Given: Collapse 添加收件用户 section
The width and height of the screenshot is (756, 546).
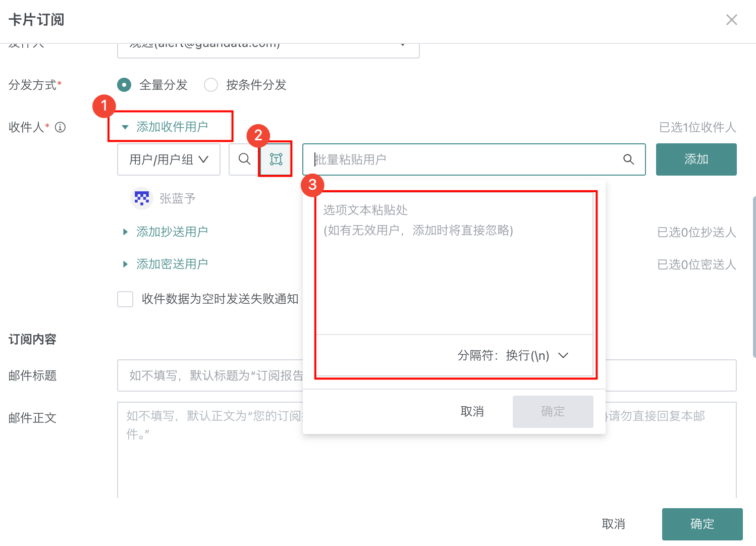Looking at the screenshot, I should click(x=165, y=127).
